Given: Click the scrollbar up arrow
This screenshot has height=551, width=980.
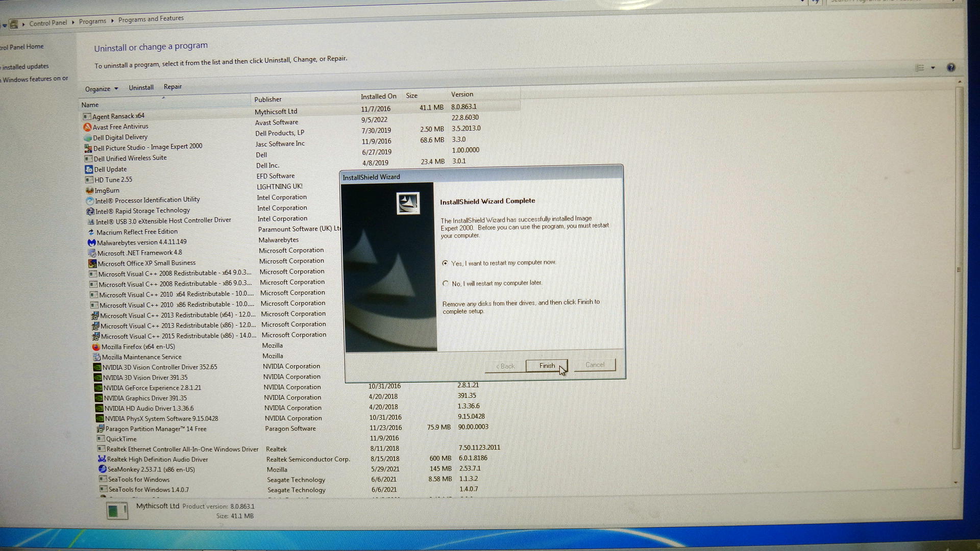Looking at the screenshot, I should click(960, 82).
